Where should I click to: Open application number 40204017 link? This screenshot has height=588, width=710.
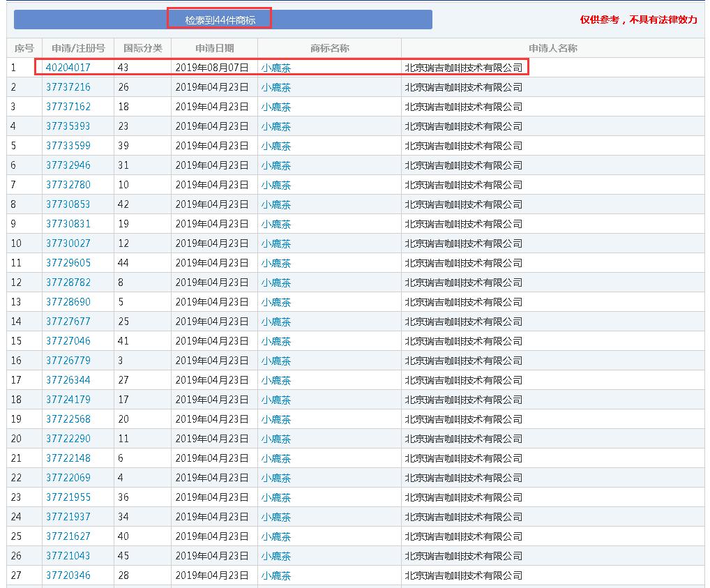(68, 68)
